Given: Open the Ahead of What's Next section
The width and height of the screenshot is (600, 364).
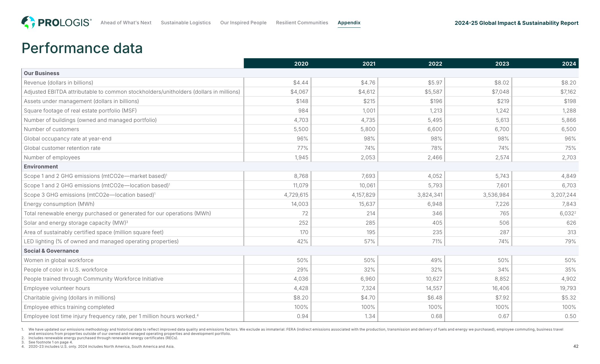Looking at the screenshot, I should (x=126, y=23).
